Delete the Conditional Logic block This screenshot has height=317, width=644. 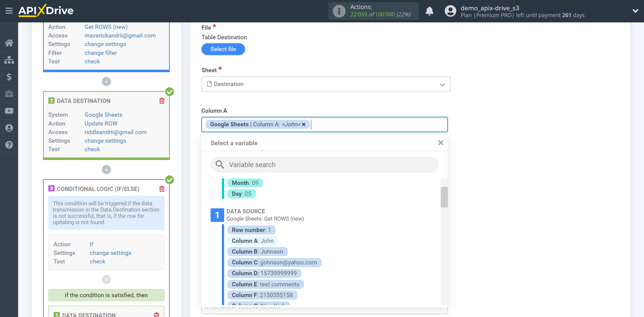162,189
